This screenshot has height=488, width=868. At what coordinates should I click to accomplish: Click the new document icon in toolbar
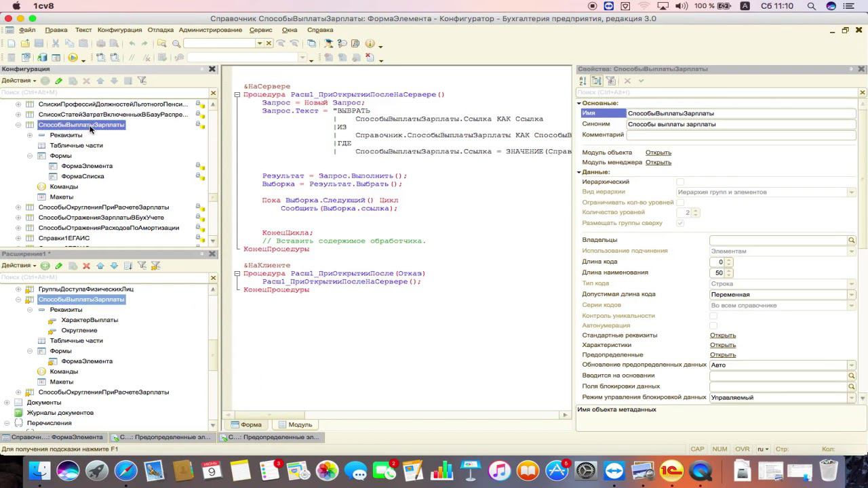[x=11, y=43]
